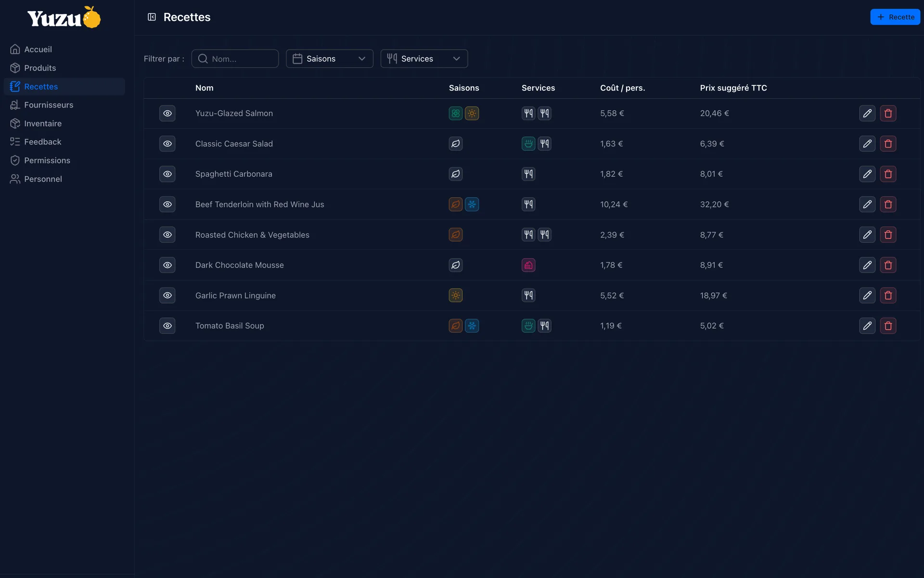Open the Inventaire section
Viewport: 924px width, 578px height.
64,123
